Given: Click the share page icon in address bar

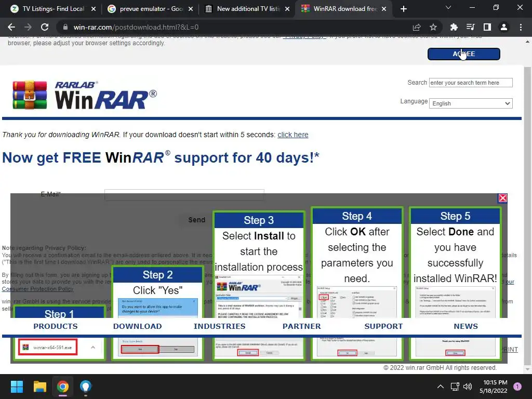Looking at the screenshot, I should 416,27.
